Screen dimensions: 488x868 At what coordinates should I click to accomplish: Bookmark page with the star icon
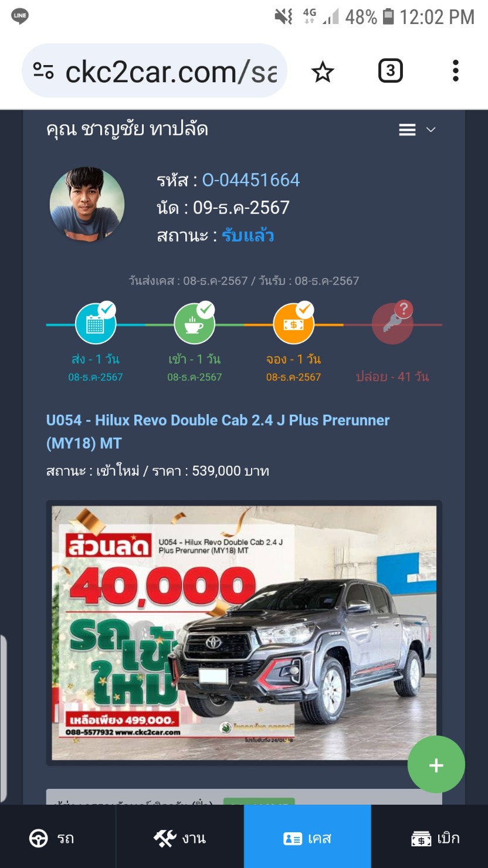coord(323,72)
